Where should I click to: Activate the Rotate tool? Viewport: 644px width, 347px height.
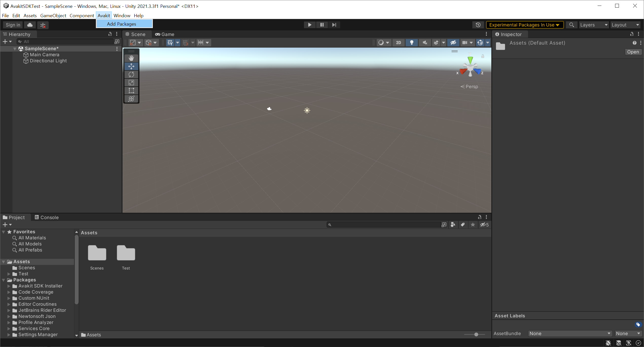(131, 74)
